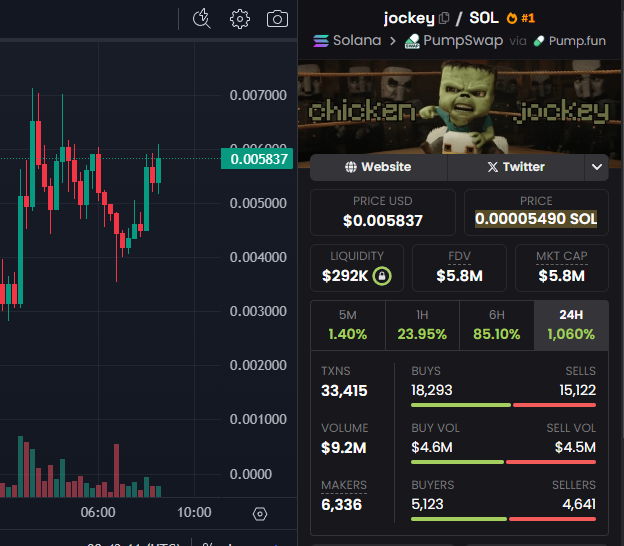The image size is (624, 546).
Task: Click the 0.007000 price axis label
Action: point(258,96)
